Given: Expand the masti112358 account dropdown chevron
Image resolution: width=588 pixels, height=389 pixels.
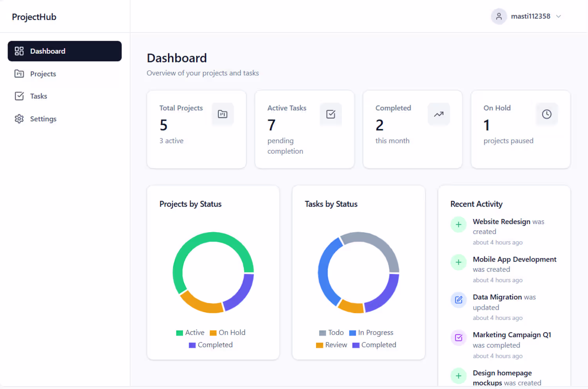Looking at the screenshot, I should (x=559, y=16).
